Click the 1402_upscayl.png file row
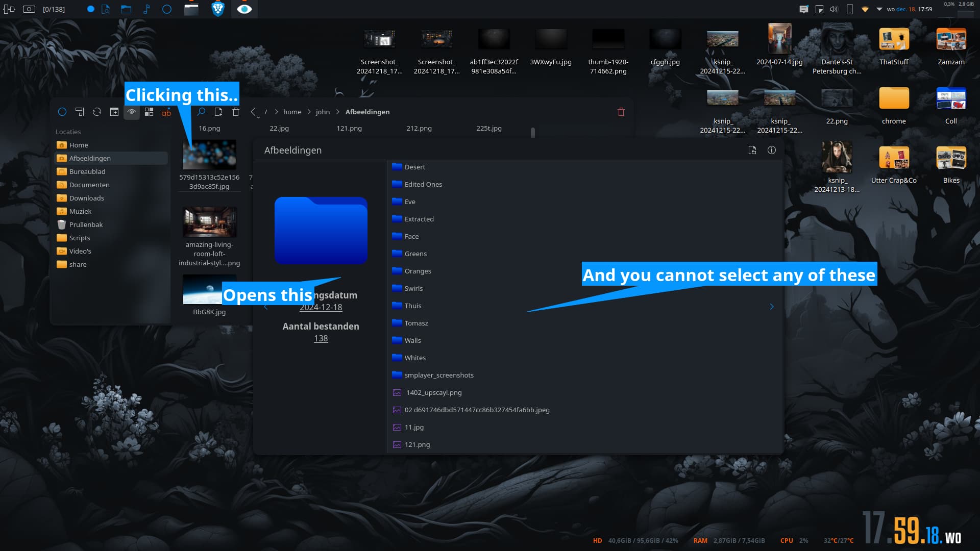 pyautogui.click(x=584, y=392)
